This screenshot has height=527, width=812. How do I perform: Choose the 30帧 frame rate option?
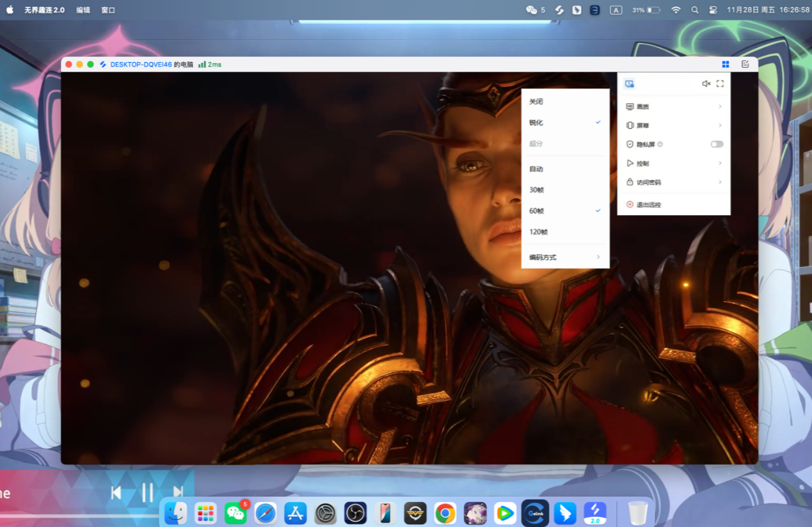pos(536,190)
